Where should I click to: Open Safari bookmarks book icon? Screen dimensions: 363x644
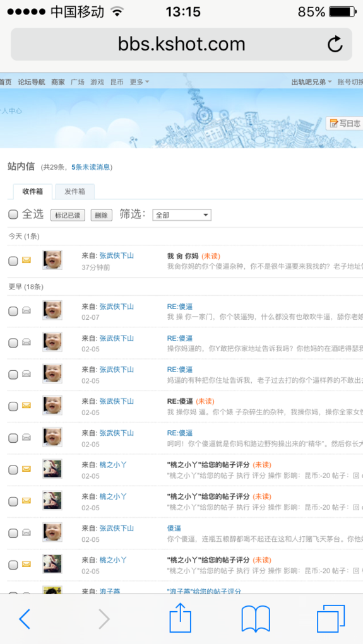255,619
